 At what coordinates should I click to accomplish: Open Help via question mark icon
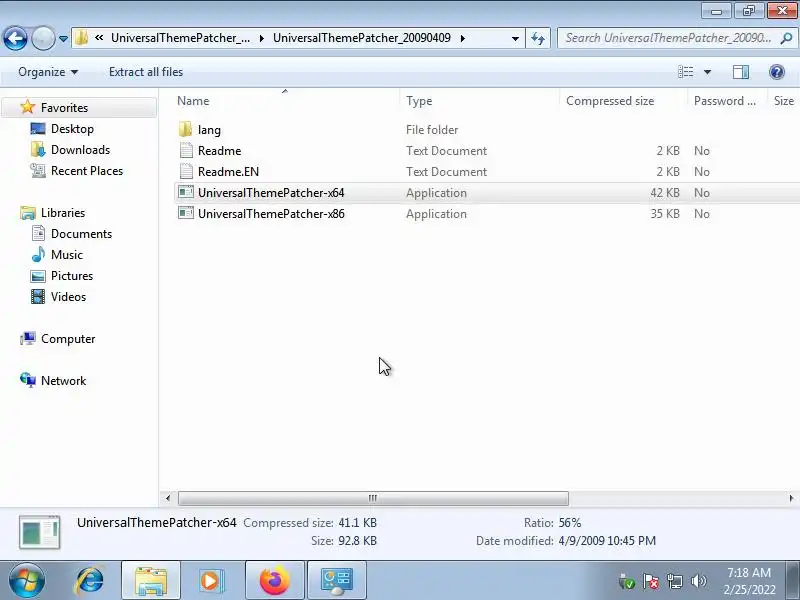777,72
